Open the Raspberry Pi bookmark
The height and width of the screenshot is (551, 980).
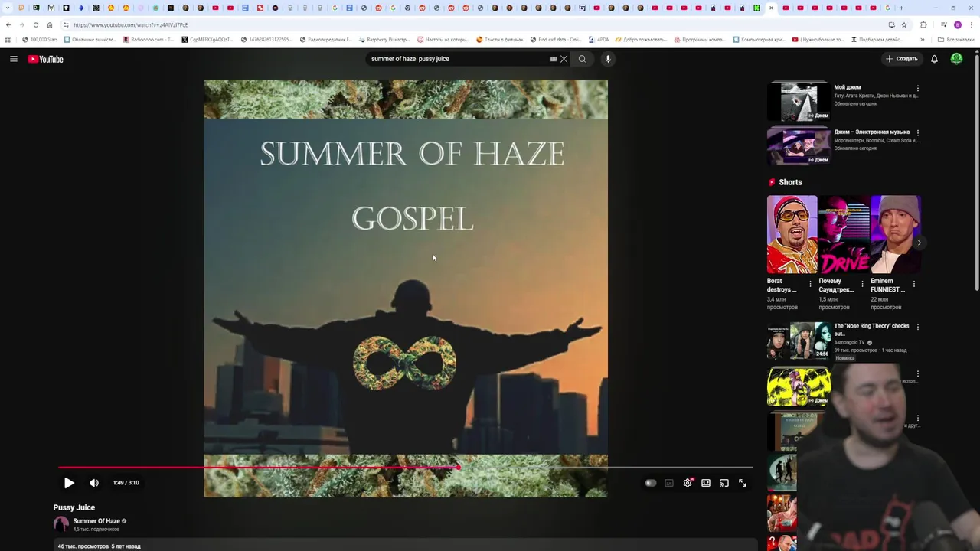coord(385,39)
